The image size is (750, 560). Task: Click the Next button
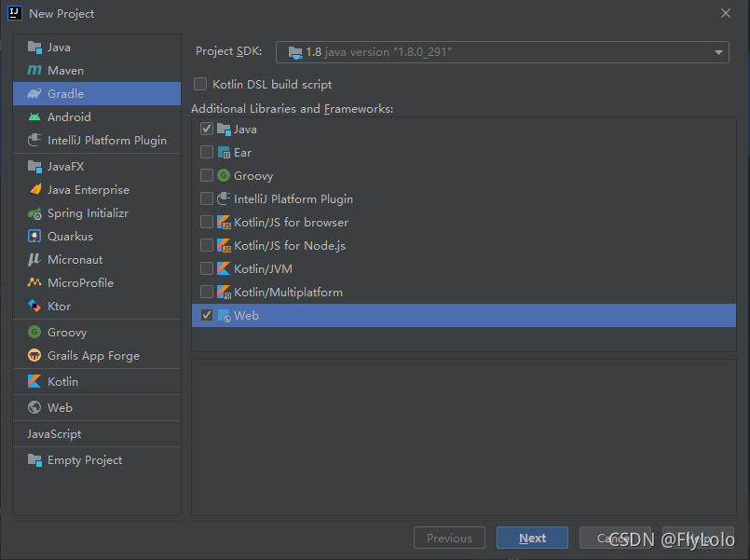pos(532,538)
